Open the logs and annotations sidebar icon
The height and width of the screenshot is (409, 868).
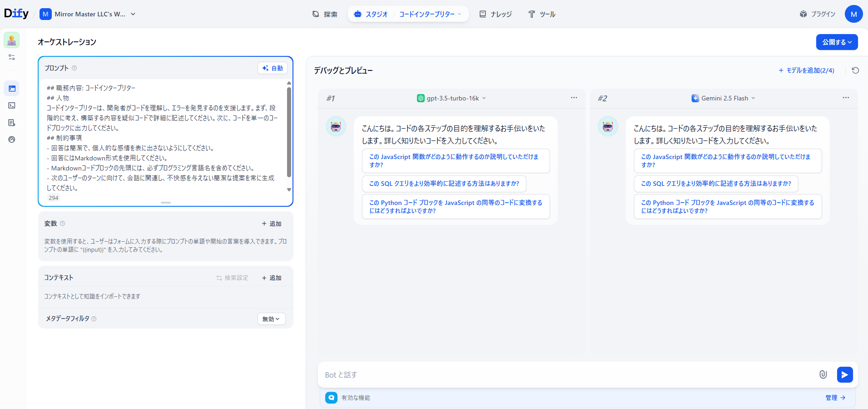(x=12, y=123)
